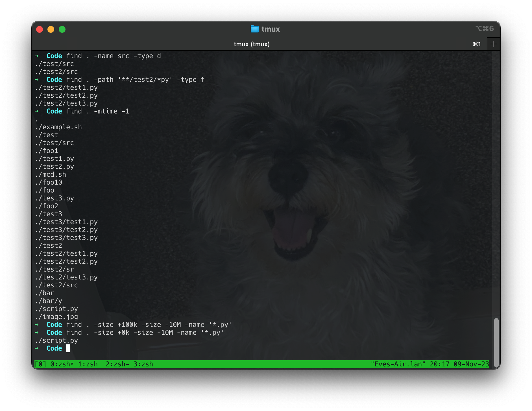
Task: Click the ⌥⌘6 shortcut indicator in the title bar
Action: 485,28
